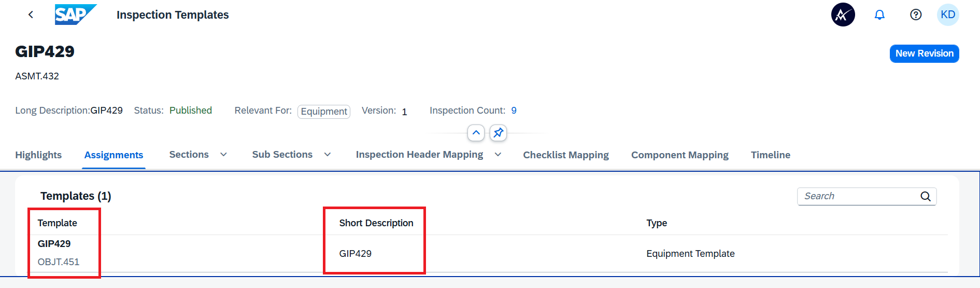980x288 pixels.
Task: Switch to Checklist Mapping tab
Action: coord(566,155)
